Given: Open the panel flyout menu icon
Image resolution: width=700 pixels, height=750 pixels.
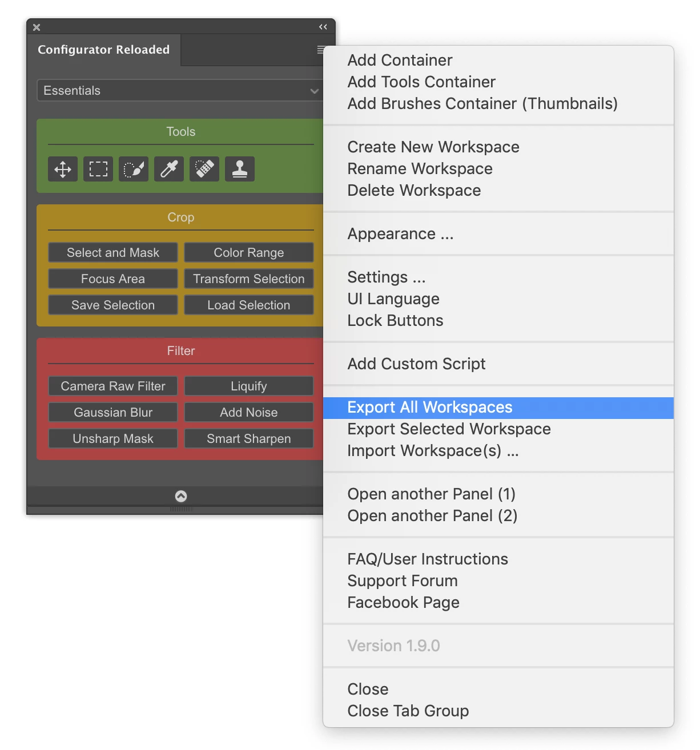Looking at the screenshot, I should (321, 50).
